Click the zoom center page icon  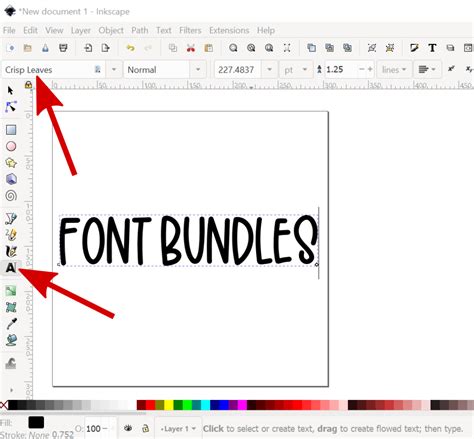(x=287, y=48)
